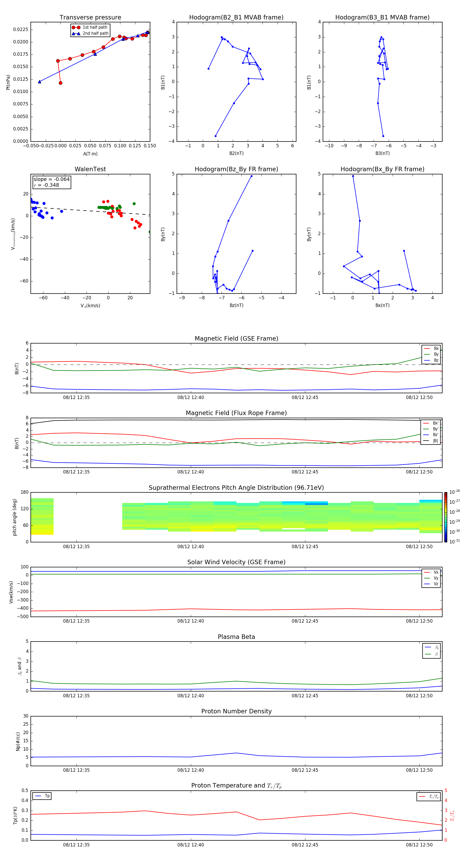
Task: Click the 'Hodogram(Bx_By FR frame)' title
Action: [x=382, y=169]
